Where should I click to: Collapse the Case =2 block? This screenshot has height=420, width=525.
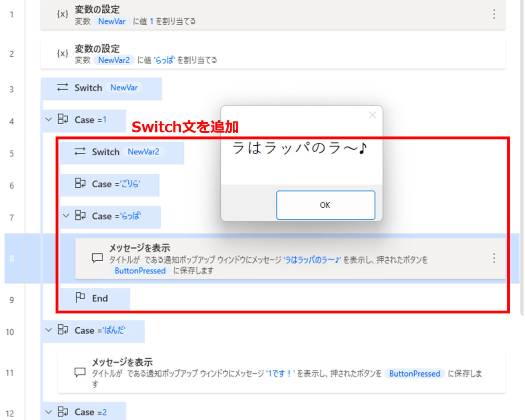click(x=48, y=412)
